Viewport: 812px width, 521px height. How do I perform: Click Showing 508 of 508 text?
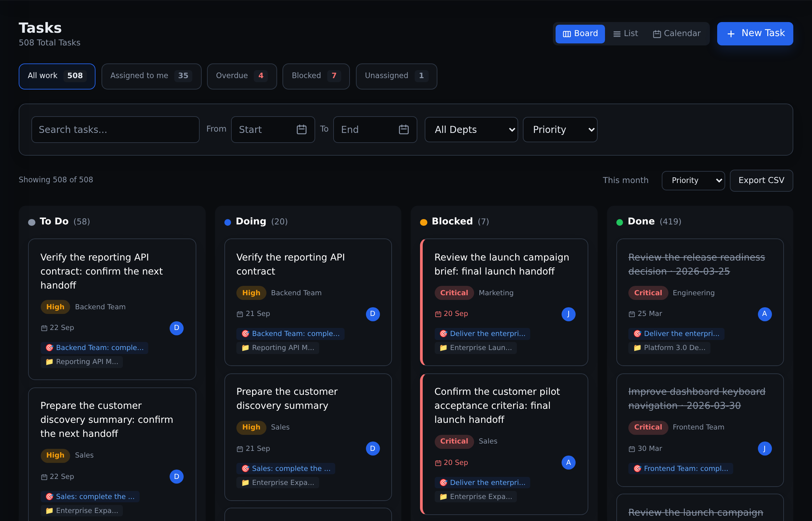click(56, 180)
